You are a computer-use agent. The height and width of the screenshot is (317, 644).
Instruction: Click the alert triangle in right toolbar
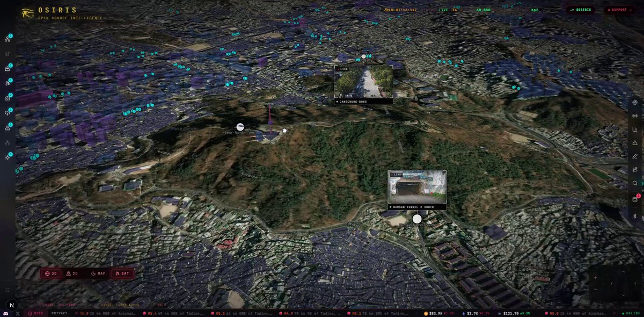point(635,143)
